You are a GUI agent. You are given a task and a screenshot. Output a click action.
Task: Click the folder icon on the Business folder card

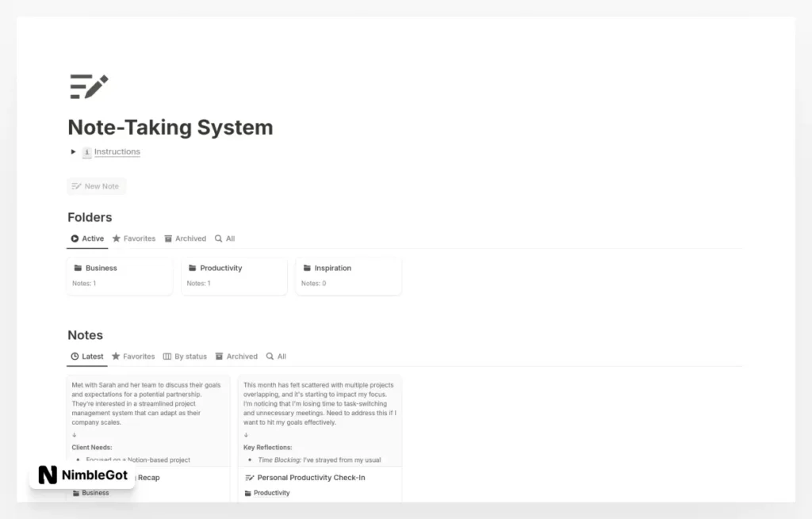(x=79, y=267)
